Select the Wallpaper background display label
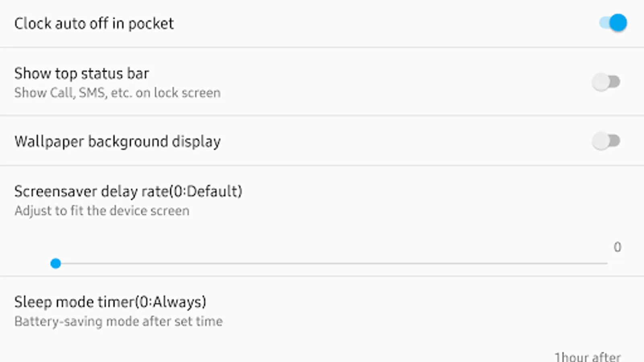644x362 pixels. pos(118,142)
